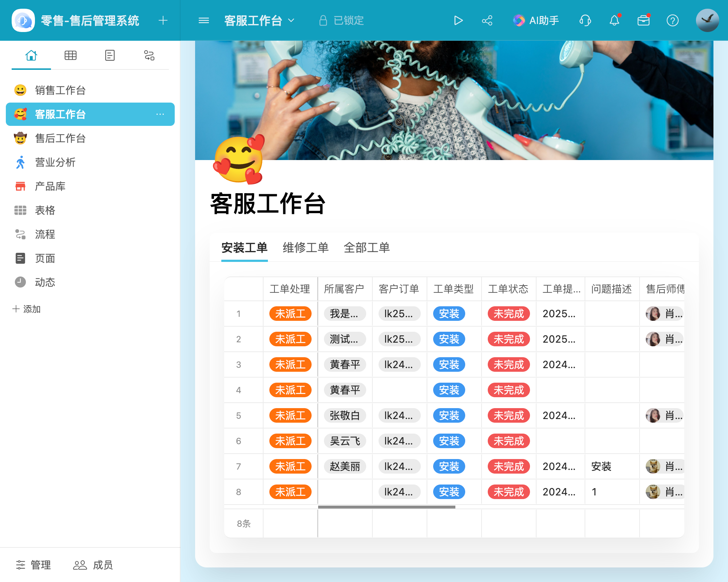The image size is (728, 582).
Task: Share the 客服工作台 page via share icon
Action: click(x=487, y=20)
